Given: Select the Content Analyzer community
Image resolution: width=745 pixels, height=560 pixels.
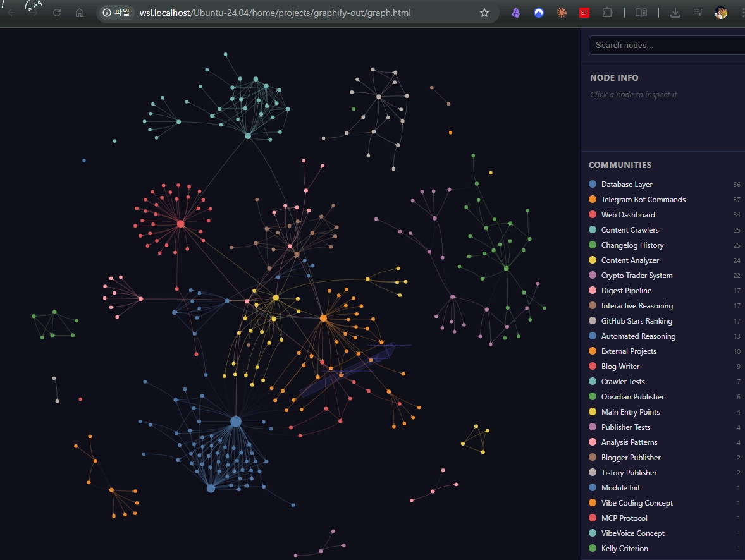Looking at the screenshot, I should [664, 260].
